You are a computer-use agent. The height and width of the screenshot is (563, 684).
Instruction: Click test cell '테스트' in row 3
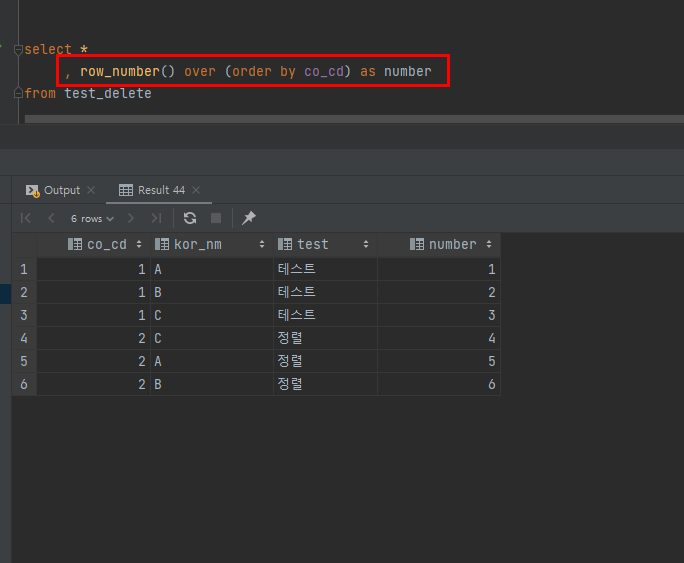click(x=325, y=315)
